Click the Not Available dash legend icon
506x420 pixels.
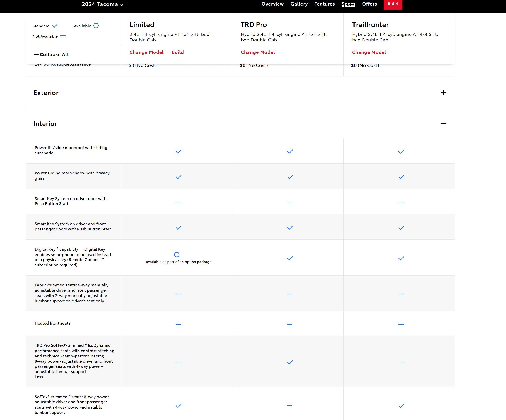point(63,36)
